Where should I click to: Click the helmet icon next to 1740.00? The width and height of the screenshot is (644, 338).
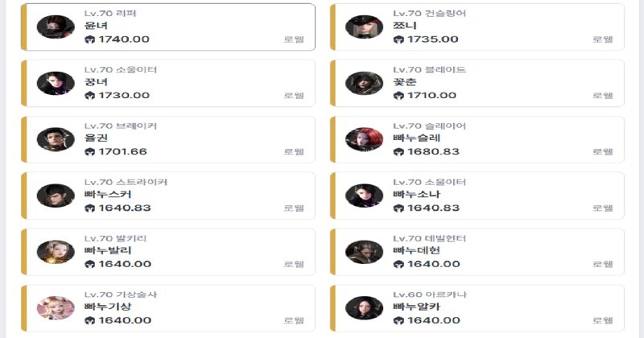coord(89,39)
